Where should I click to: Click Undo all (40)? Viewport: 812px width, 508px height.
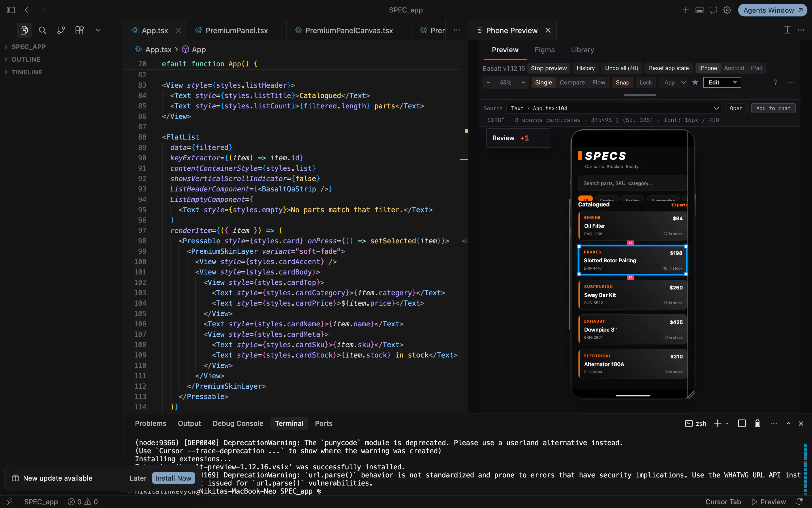(x=621, y=68)
